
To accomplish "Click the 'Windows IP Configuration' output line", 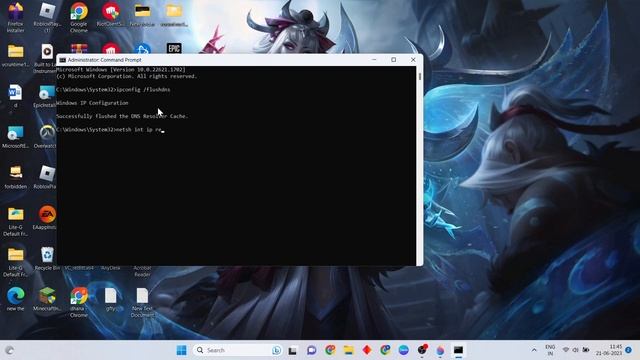I will coord(92,103).
